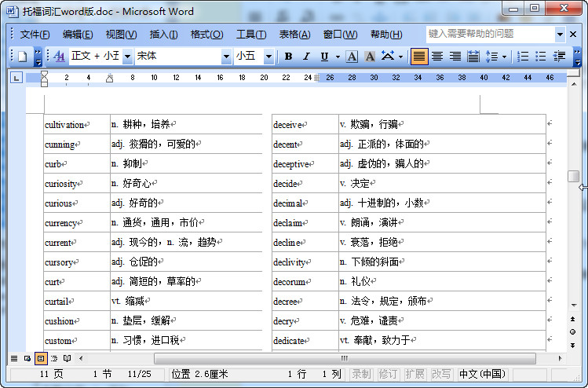Open the help question box dropdown
The height and width of the screenshot is (388, 588).
[x=560, y=34]
